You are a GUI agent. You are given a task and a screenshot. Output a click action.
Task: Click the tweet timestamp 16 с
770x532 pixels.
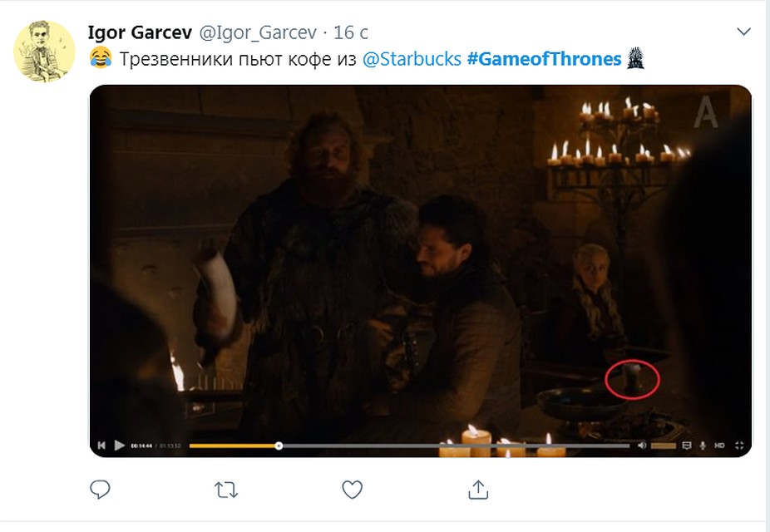(351, 33)
